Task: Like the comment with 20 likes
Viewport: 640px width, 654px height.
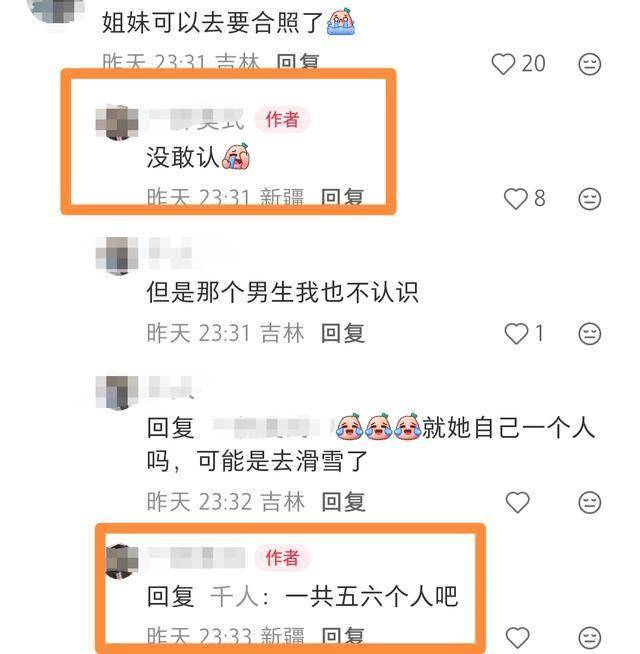Action: (503, 64)
